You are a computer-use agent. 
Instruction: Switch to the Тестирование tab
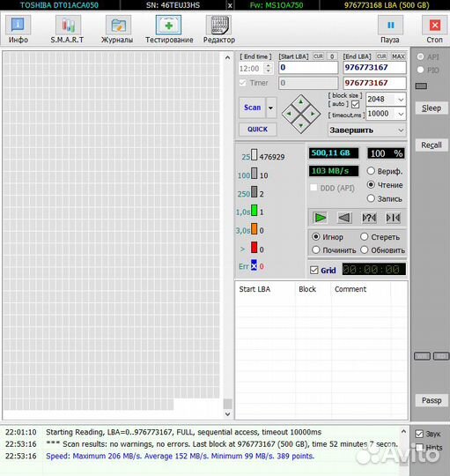pos(169,30)
